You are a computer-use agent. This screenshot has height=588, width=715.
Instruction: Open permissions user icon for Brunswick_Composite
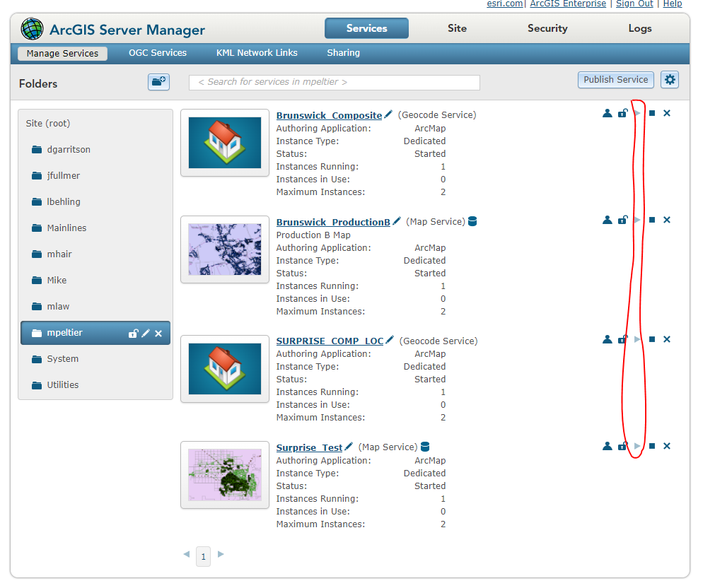tap(608, 113)
